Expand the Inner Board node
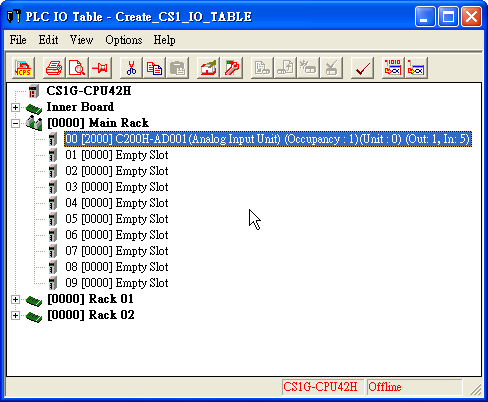 pyautogui.click(x=15, y=107)
